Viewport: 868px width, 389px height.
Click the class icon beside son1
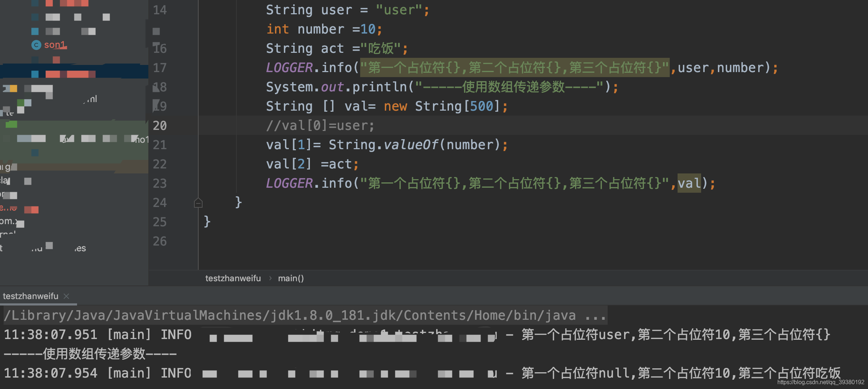[x=36, y=45]
